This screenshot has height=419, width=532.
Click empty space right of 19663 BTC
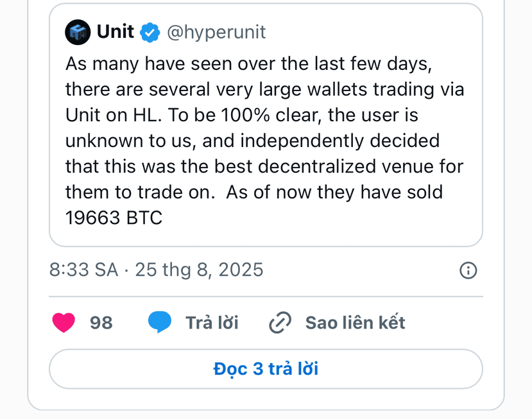tap(319, 218)
